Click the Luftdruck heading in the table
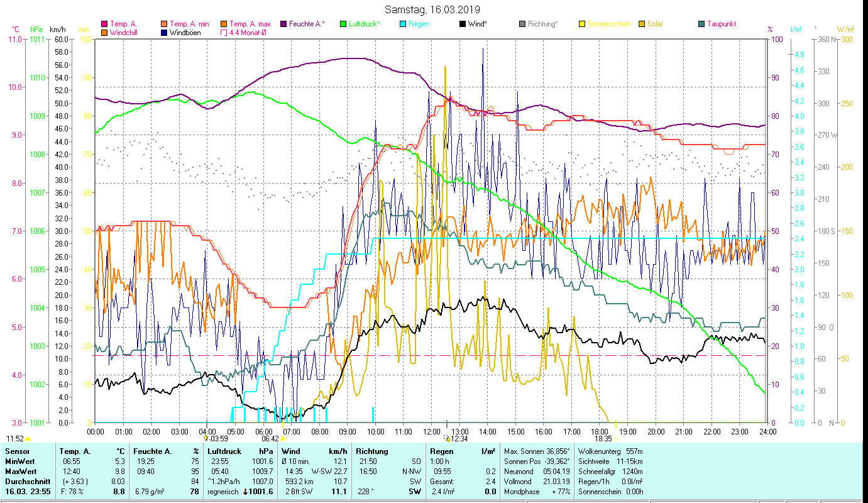This screenshot has width=868, height=503. tap(226, 451)
